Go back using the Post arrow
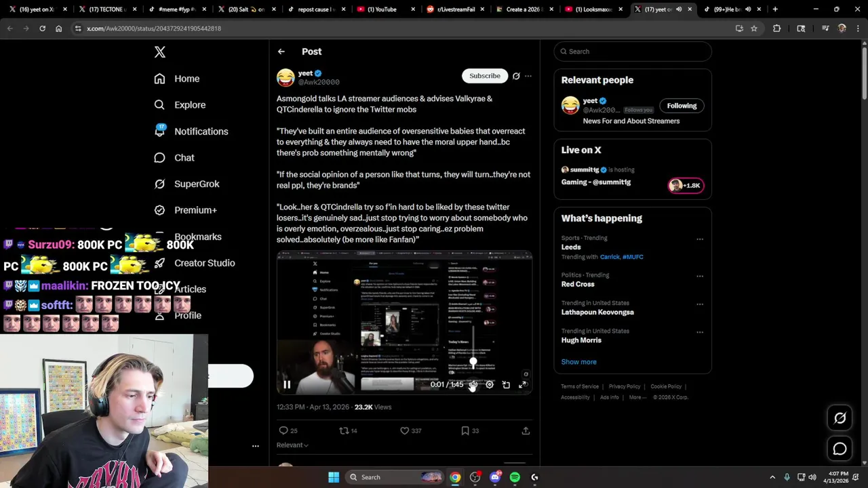The width and height of the screenshot is (868, 488). click(x=281, y=52)
